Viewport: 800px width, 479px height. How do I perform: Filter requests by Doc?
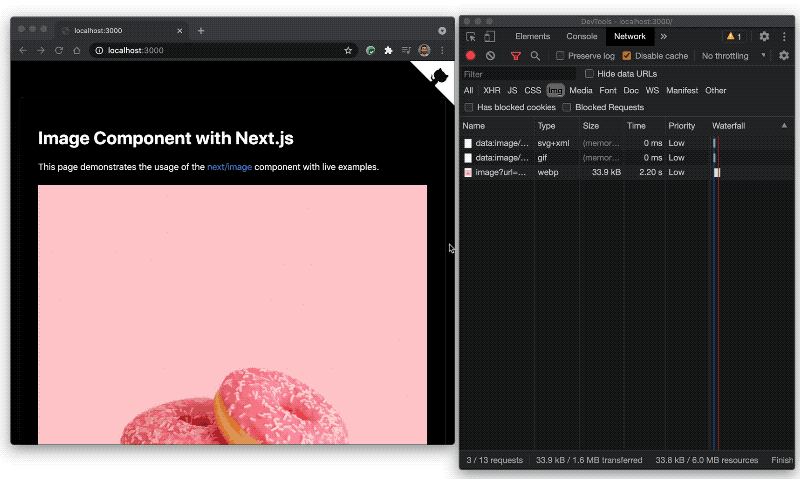pos(631,90)
